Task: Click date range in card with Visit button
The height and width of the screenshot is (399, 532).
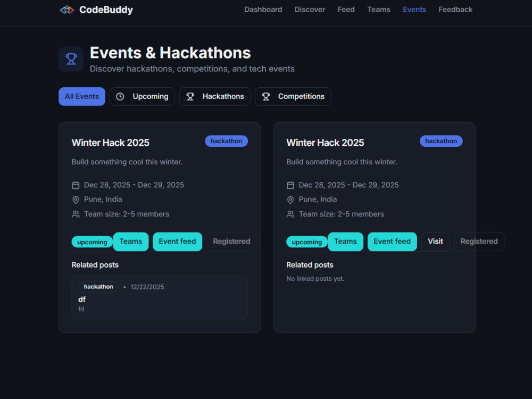Action: (349, 185)
